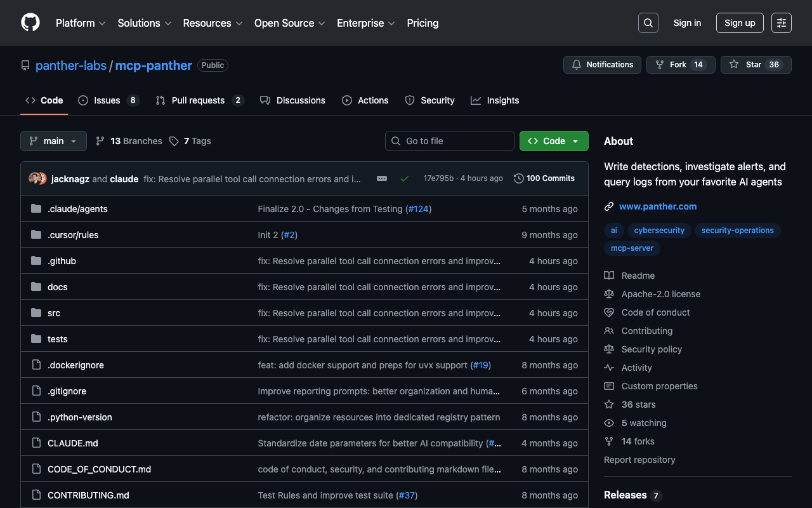The height and width of the screenshot is (508, 812).
Task: Open the Issues tab
Action: pos(107,100)
